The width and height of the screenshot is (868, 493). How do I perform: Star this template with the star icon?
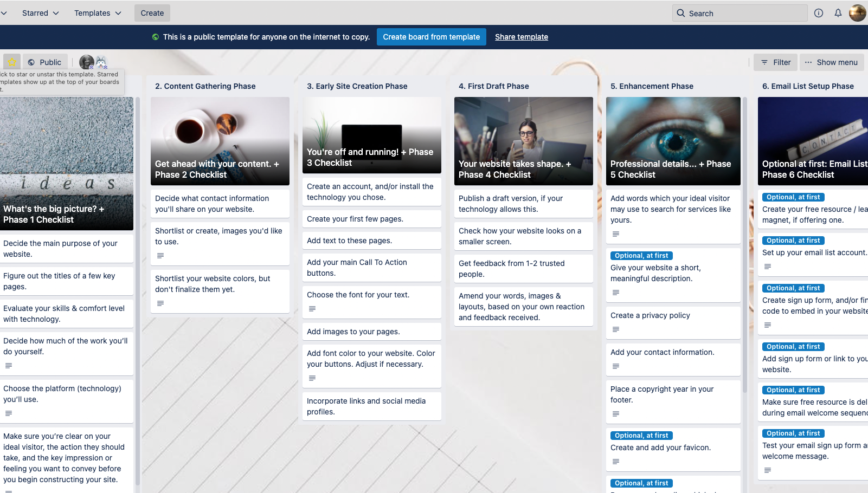point(12,62)
